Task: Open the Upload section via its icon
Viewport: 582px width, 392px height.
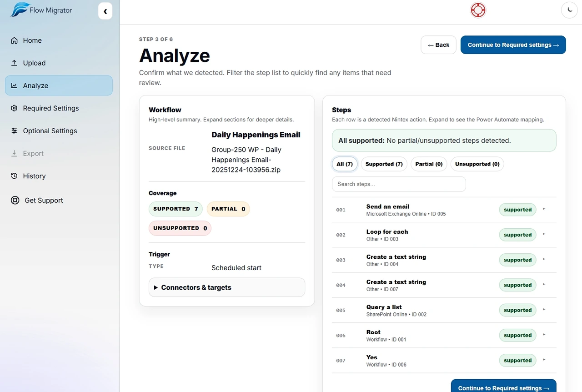Action: [x=15, y=63]
